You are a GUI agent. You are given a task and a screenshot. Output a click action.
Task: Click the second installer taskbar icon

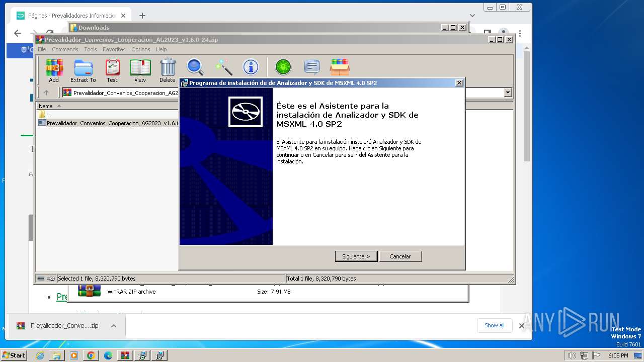[x=159, y=355]
